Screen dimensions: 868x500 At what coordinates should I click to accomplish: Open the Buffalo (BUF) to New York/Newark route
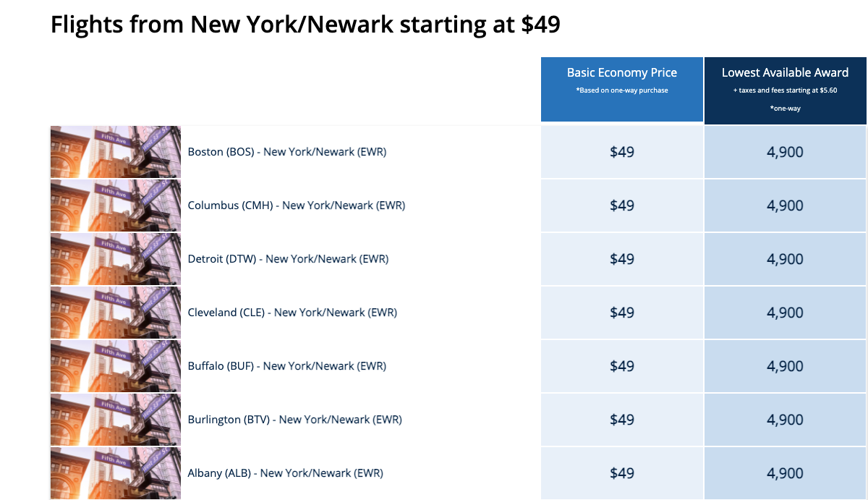click(286, 366)
